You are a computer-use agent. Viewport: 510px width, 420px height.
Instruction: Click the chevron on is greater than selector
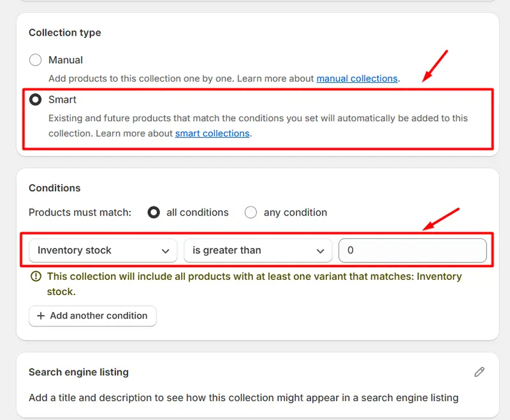321,251
